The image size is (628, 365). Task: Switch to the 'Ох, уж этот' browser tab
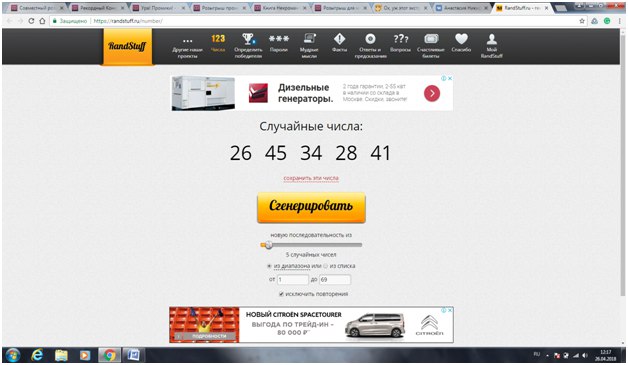[x=402, y=8]
